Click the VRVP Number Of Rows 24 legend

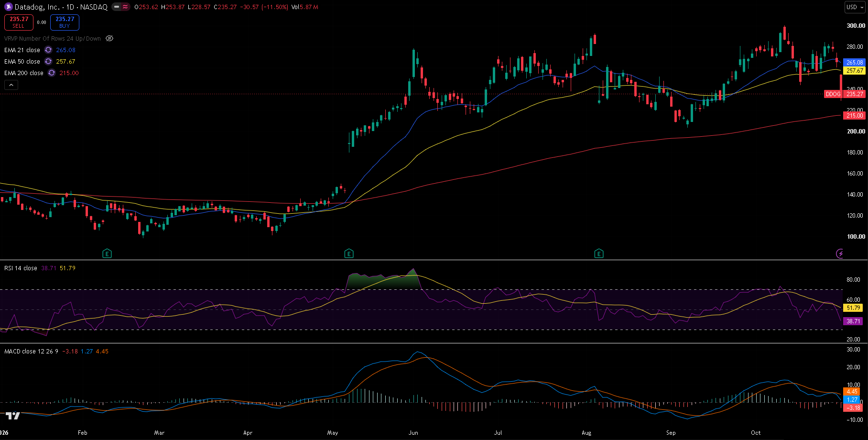point(53,38)
